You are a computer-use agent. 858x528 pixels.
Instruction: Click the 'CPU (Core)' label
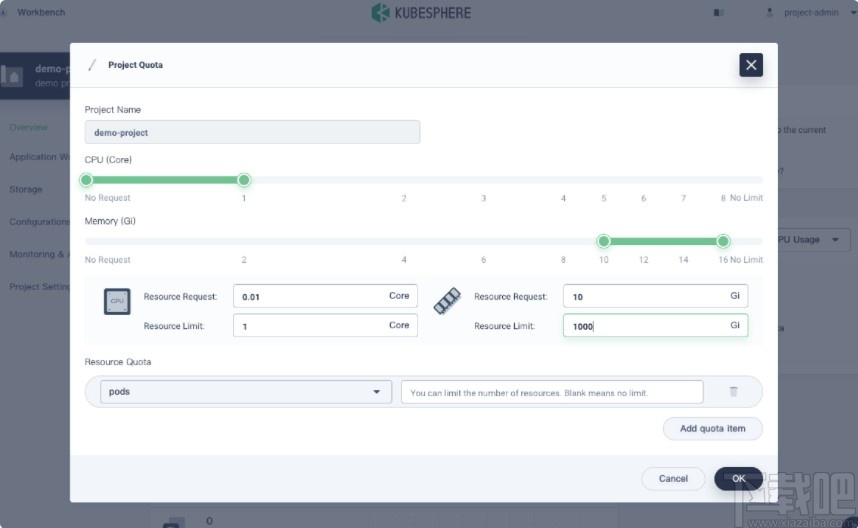108,160
